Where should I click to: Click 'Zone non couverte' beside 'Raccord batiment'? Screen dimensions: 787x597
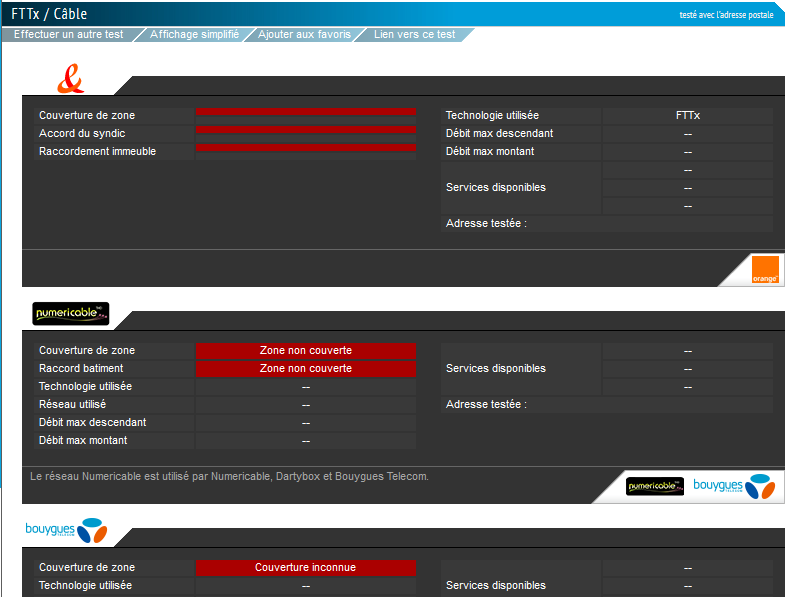[305, 368]
